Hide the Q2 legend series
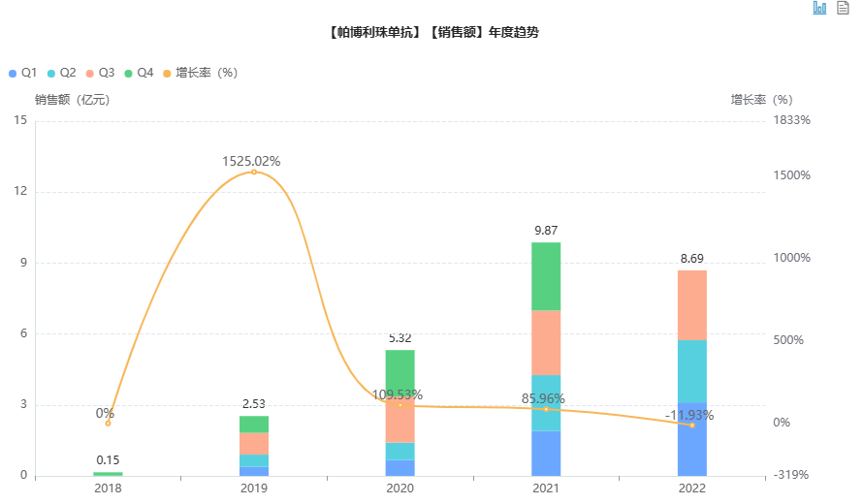864x504 pixels. (60, 73)
